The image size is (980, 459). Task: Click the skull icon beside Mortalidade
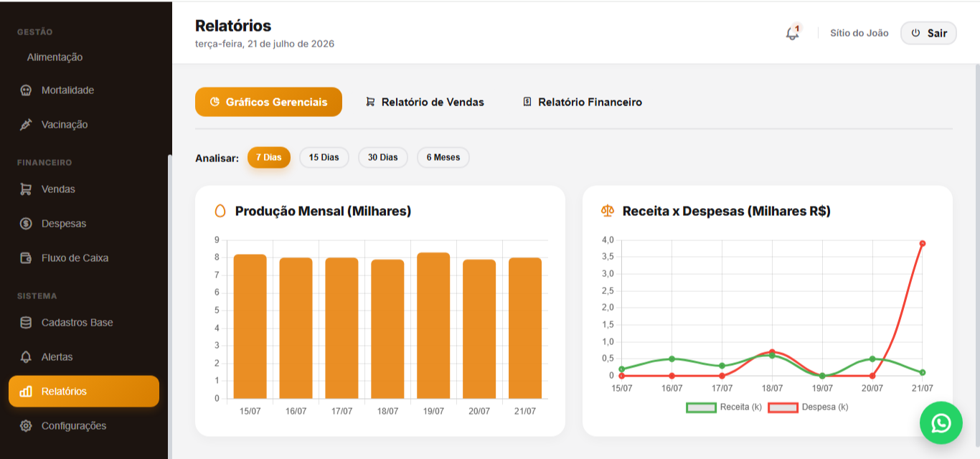click(26, 90)
